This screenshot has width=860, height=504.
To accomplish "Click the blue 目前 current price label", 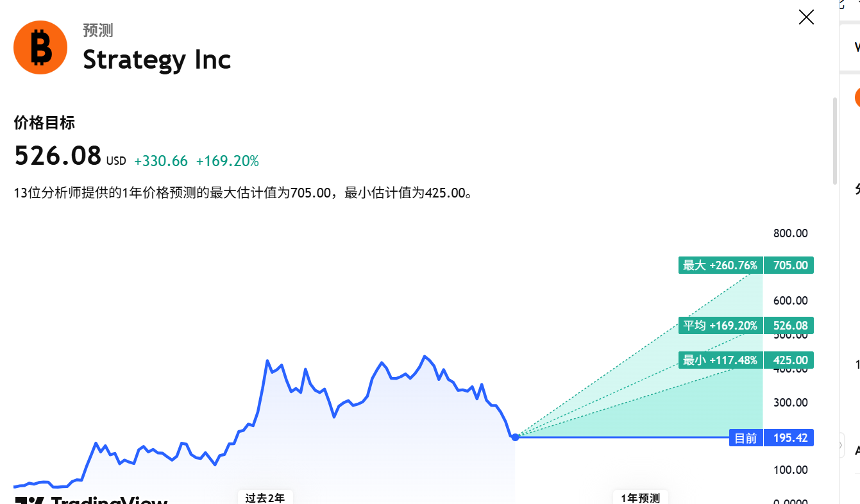I will 746,438.
